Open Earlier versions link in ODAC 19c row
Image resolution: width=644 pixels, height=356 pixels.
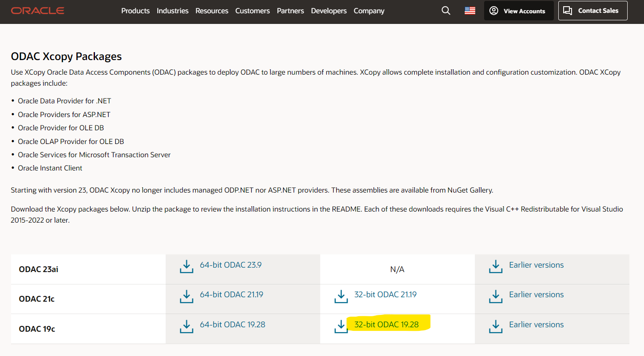point(536,325)
